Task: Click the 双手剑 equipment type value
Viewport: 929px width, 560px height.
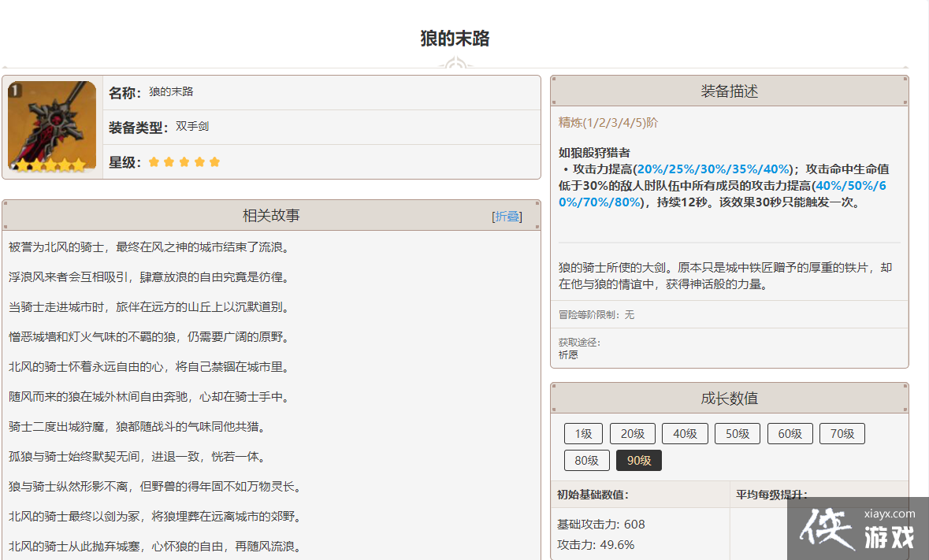Action: tap(192, 127)
